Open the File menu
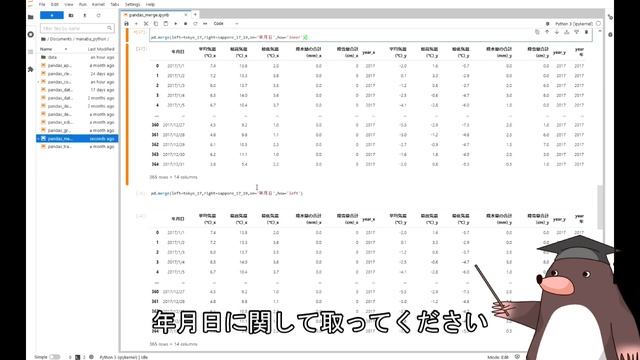The width and height of the screenshot is (640, 360). [42, 4]
